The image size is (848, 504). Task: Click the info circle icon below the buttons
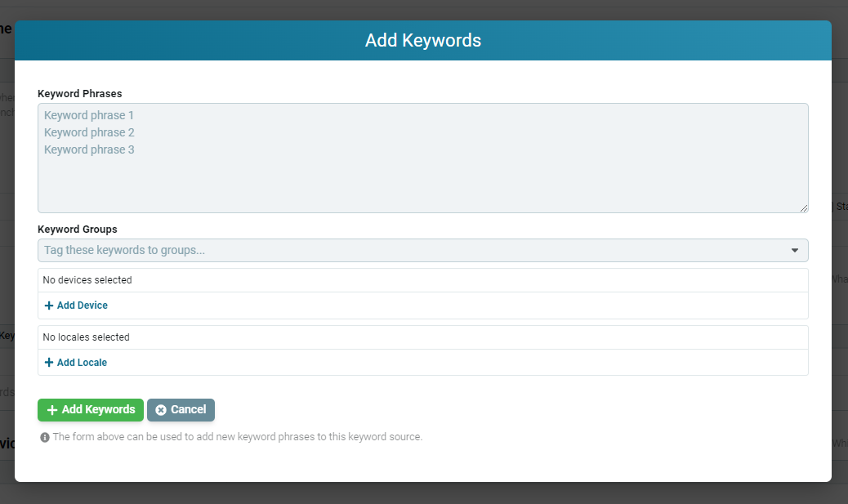coord(45,436)
